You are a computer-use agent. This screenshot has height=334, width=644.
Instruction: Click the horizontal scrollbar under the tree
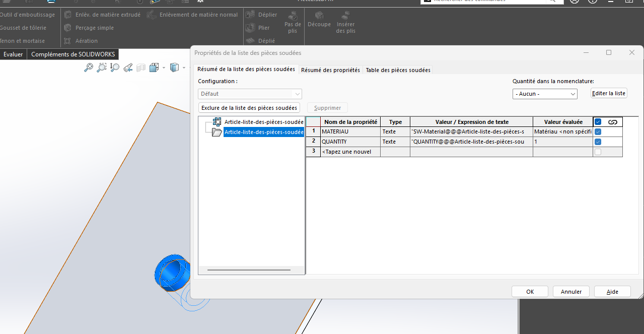(249, 271)
